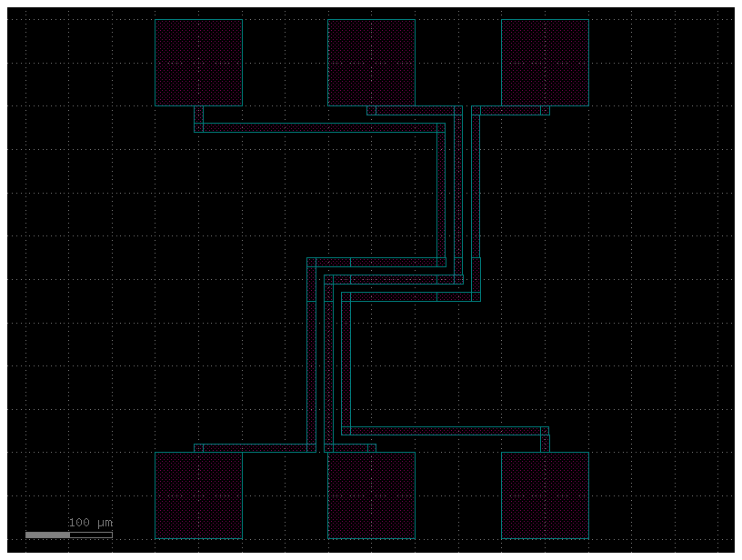The height and width of the screenshot is (560, 742).
Task: Click the horizontal trace above bottom-left pad
Action: (255, 448)
